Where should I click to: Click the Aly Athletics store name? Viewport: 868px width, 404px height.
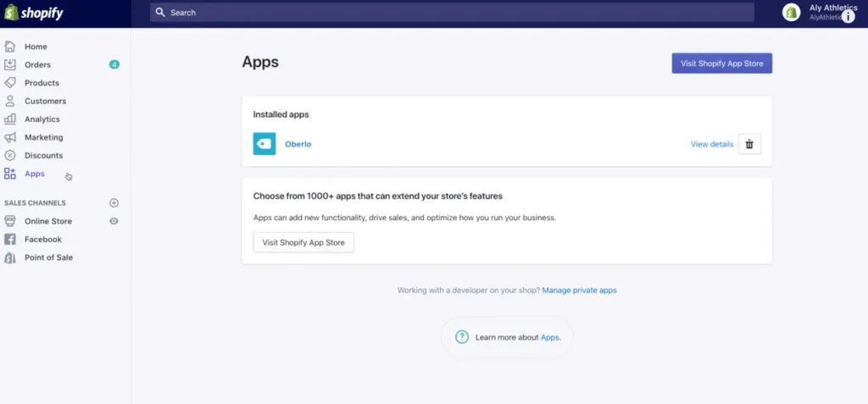click(833, 8)
